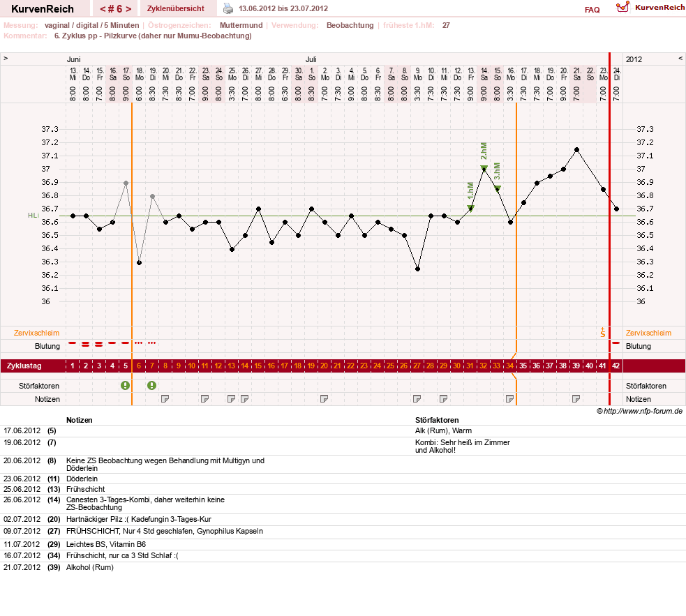Click the Störfaktoren table heading
This screenshot has width=686, height=616.
pos(437,420)
